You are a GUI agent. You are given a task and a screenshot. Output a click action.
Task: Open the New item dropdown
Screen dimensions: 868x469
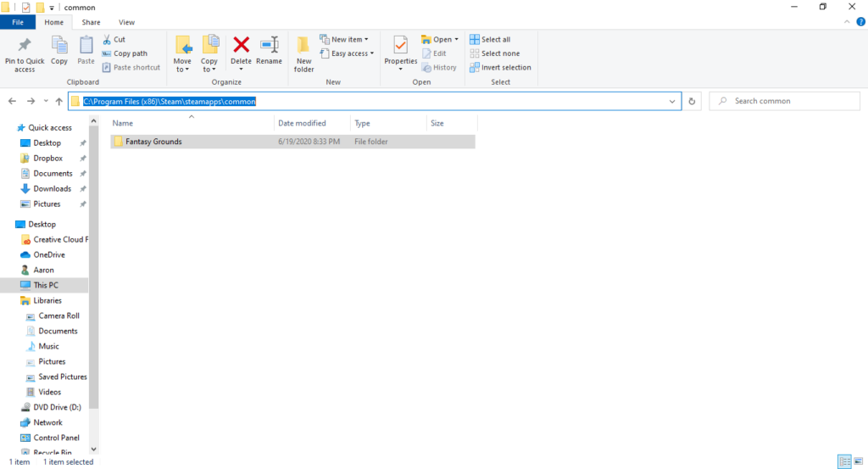(344, 39)
